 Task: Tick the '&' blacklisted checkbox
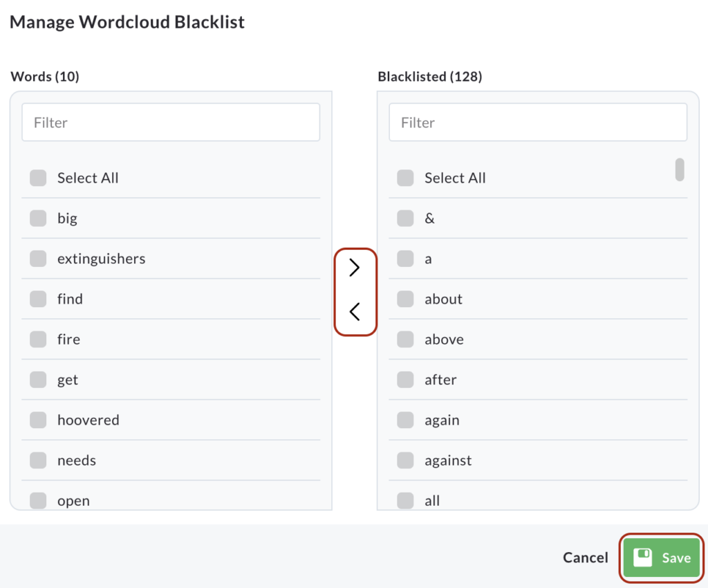405,218
